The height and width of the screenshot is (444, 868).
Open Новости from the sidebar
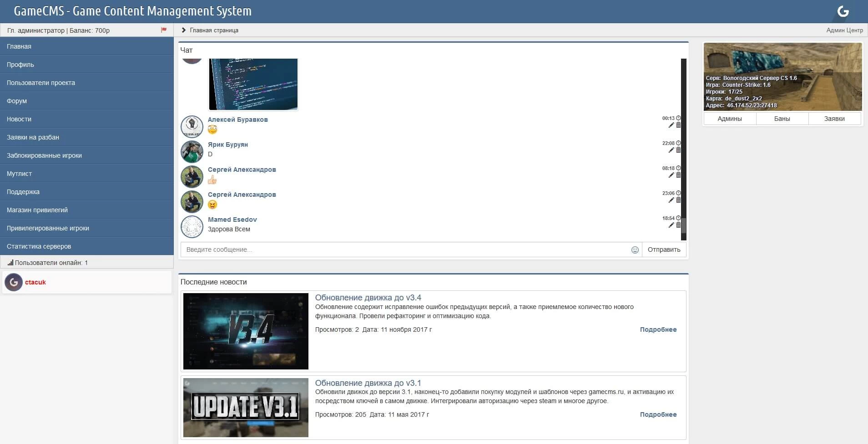[87, 119]
